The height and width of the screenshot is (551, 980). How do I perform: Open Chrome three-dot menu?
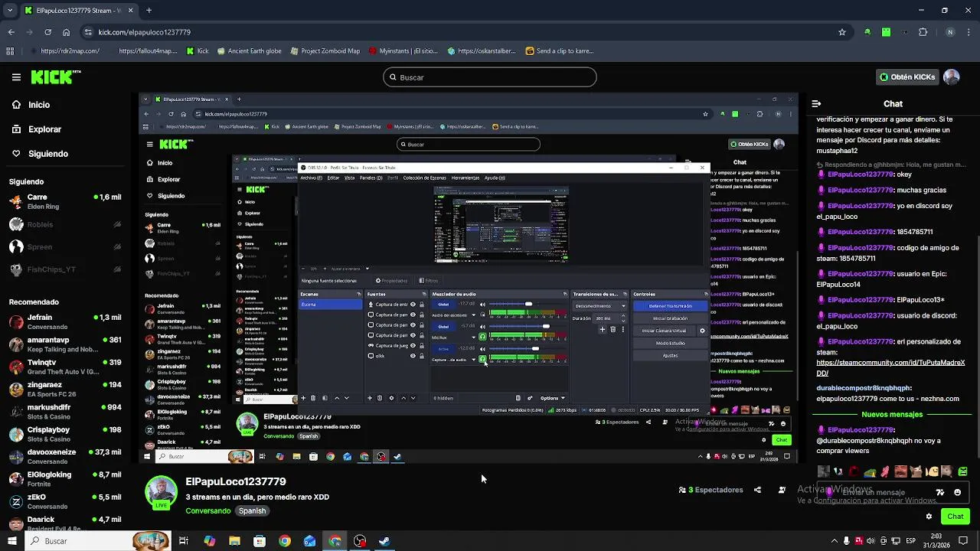969,32
